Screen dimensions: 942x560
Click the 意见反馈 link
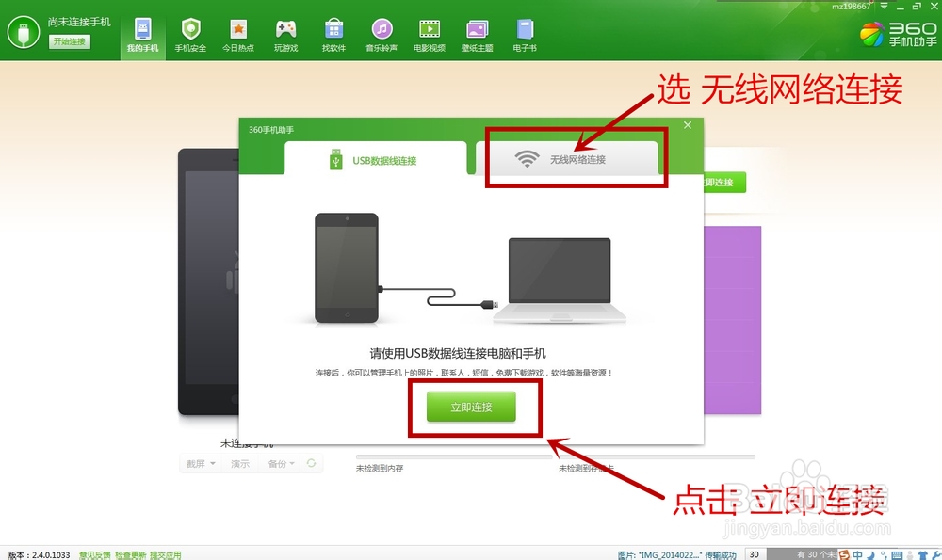[x=95, y=555]
